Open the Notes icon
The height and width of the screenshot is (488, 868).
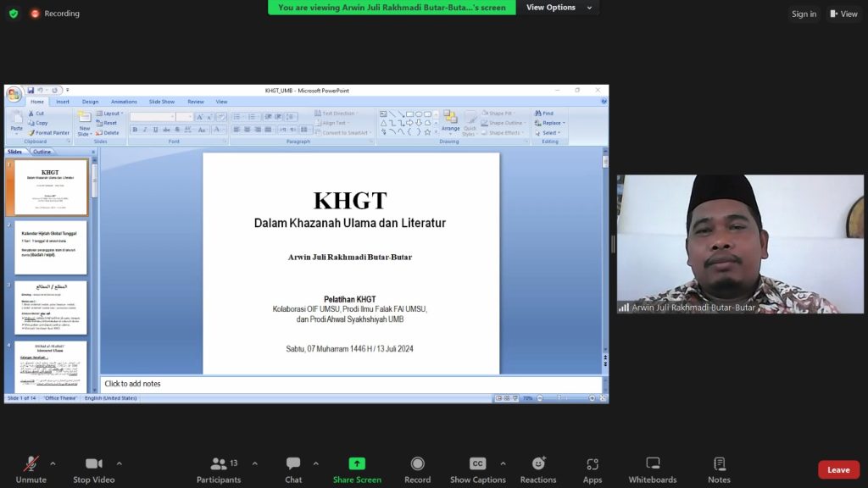tap(719, 464)
